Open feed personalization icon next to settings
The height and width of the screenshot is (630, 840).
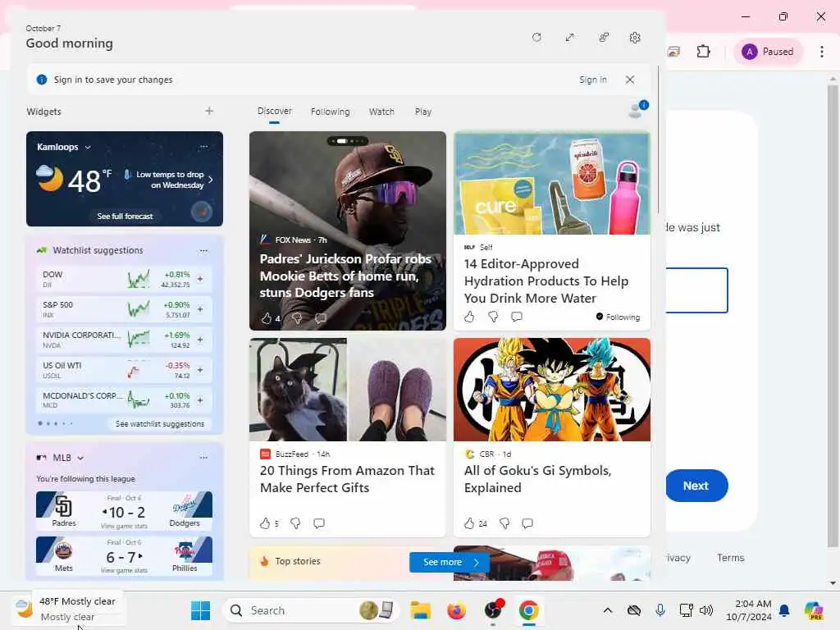pyautogui.click(x=604, y=38)
